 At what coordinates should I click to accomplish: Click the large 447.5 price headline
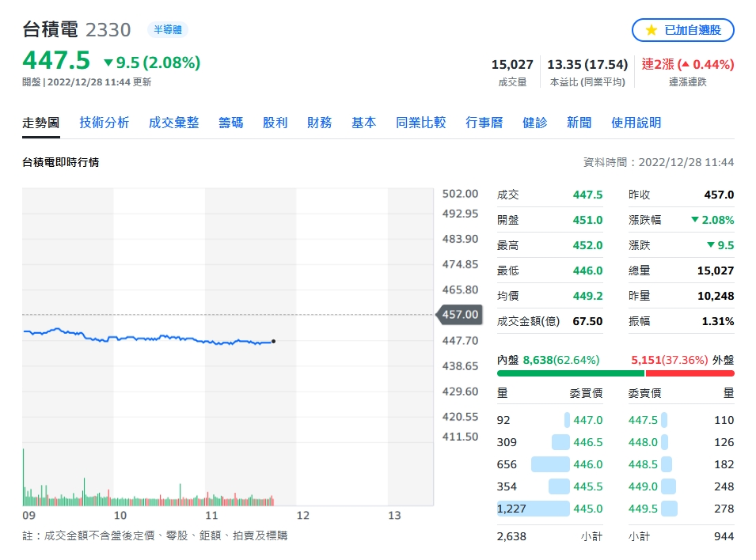56,61
